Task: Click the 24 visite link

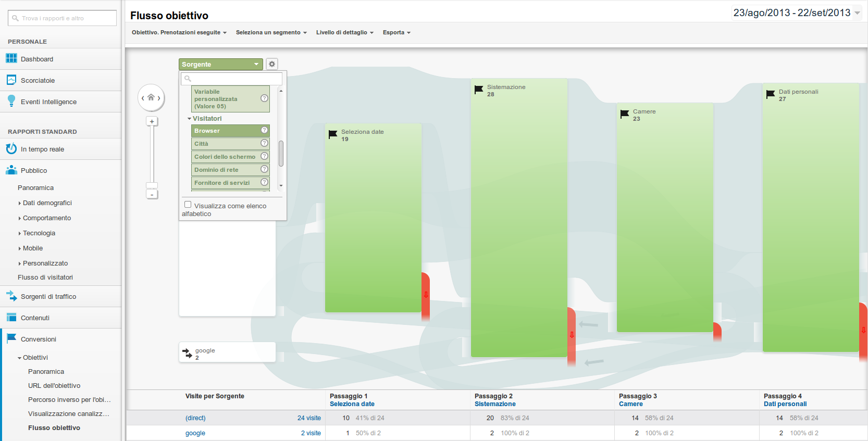Action: tap(309, 418)
